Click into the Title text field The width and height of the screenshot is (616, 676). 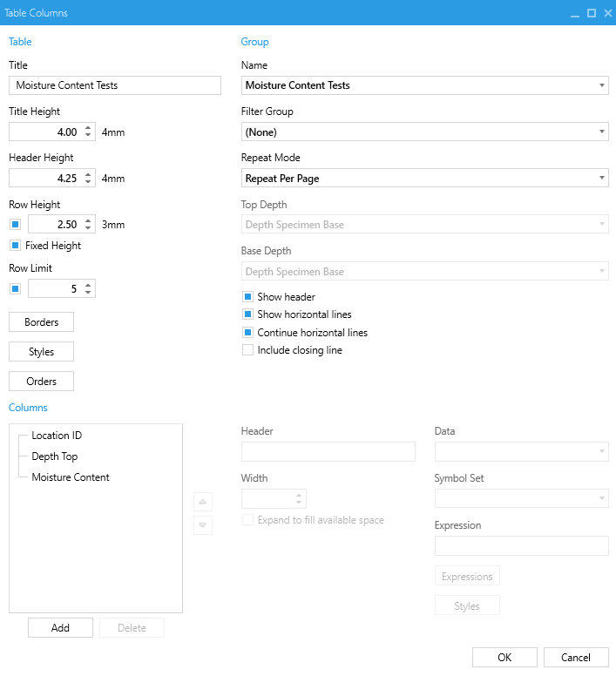tap(115, 85)
